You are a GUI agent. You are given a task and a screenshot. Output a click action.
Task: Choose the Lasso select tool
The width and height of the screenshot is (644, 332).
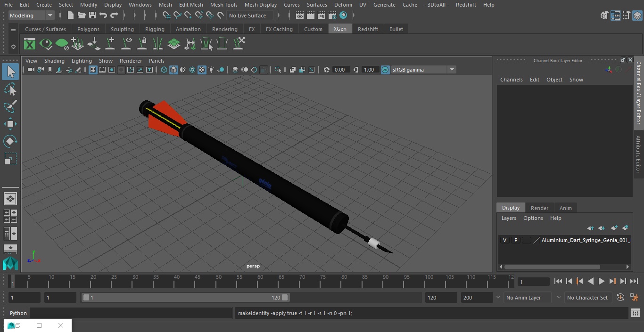pyautogui.click(x=10, y=89)
